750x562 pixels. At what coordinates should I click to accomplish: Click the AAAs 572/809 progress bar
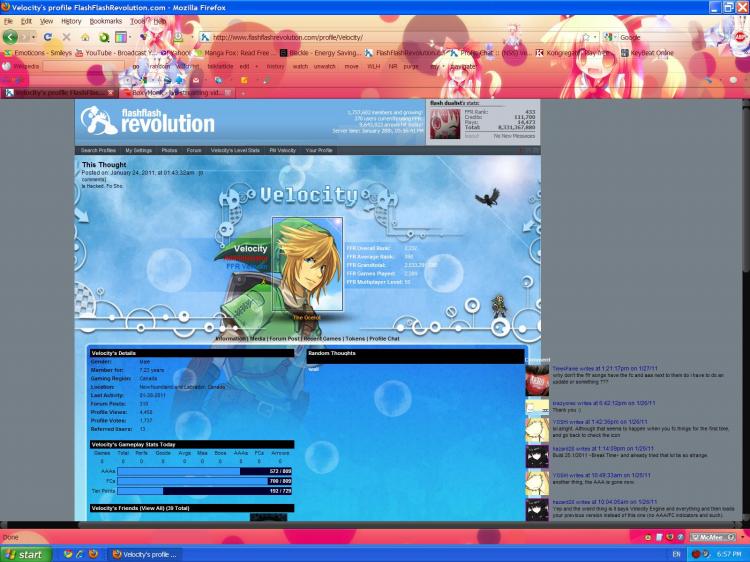pos(205,472)
